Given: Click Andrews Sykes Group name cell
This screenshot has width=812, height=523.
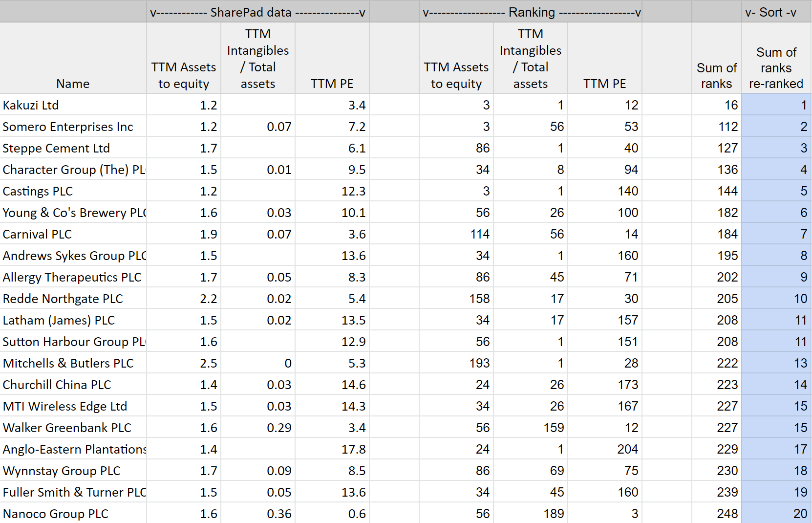Looking at the screenshot, I should pyautogui.click(x=73, y=255).
